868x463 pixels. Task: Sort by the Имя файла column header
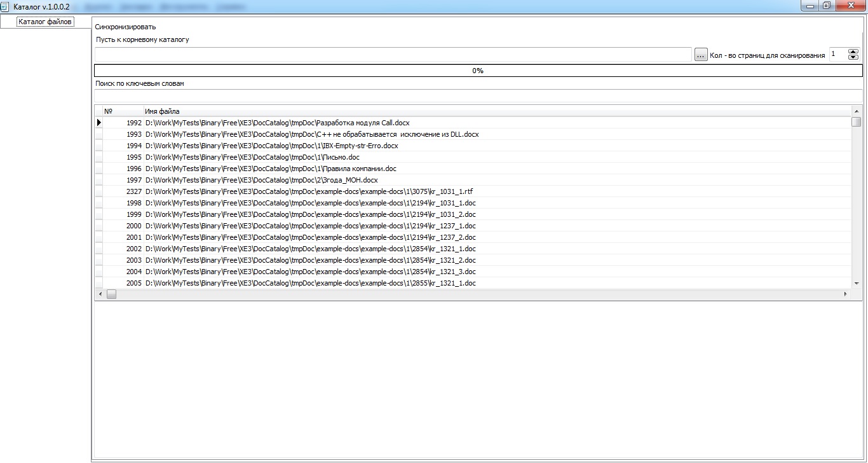498,111
